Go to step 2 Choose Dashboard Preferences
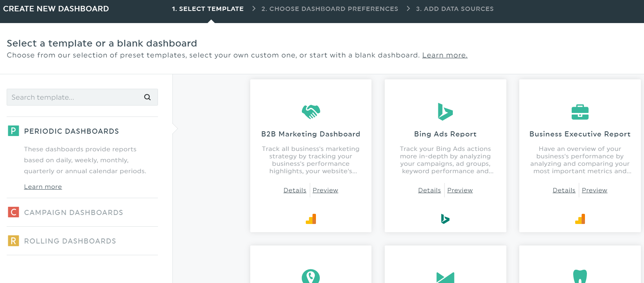Viewport: 644px width, 283px height. click(x=330, y=9)
